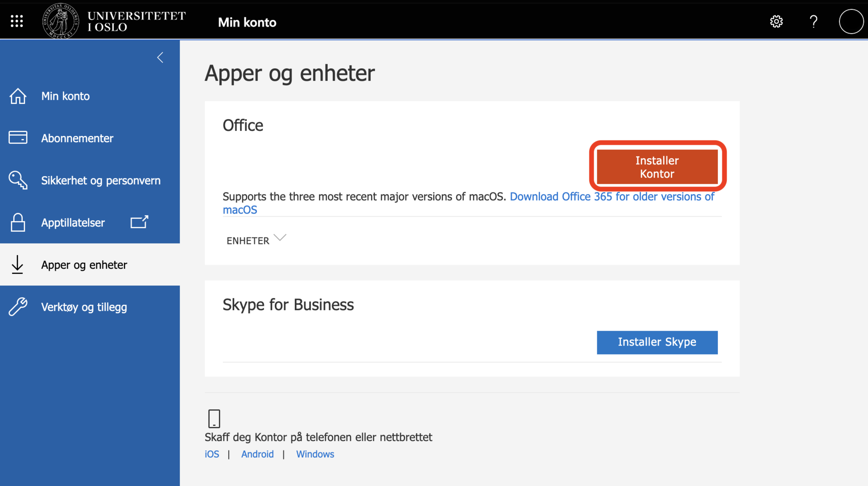Open Verktøy og tillegg in sidebar
Viewport: 868px width, 486px height.
(90, 307)
